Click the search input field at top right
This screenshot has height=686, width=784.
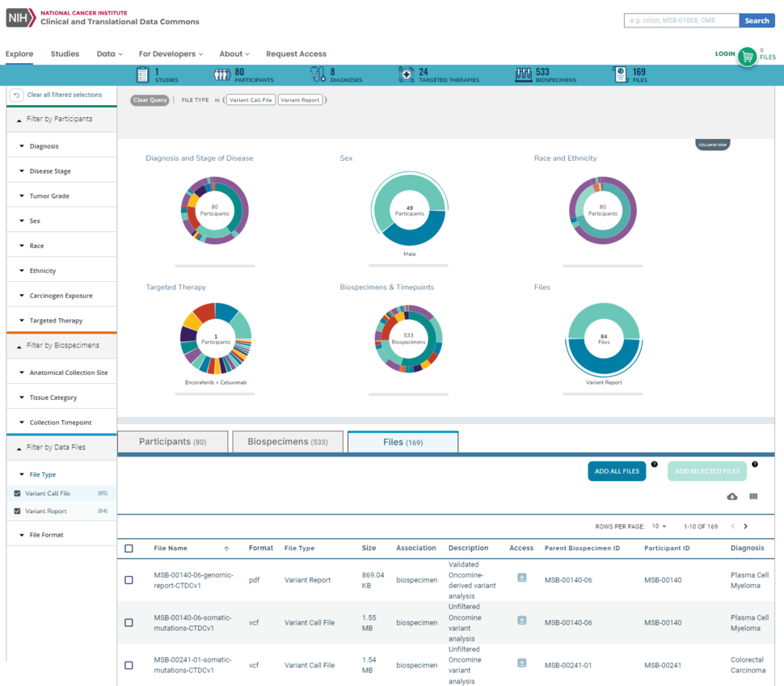point(681,20)
